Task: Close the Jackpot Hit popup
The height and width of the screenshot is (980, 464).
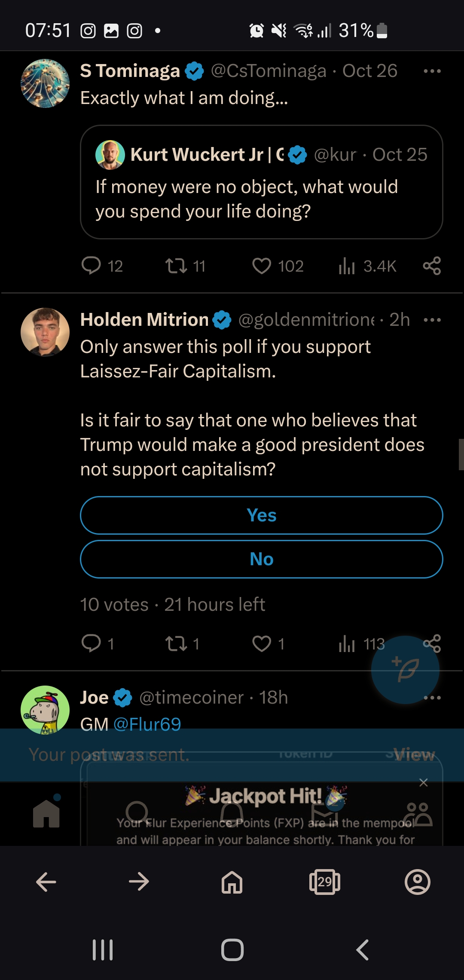Action: click(423, 783)
